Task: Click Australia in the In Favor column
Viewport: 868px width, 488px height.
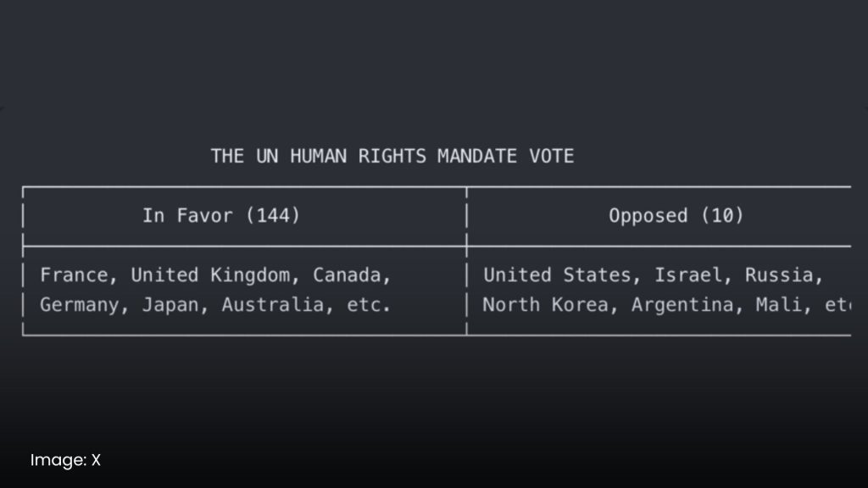Action: pyautogui.click(x=272, y=305)
